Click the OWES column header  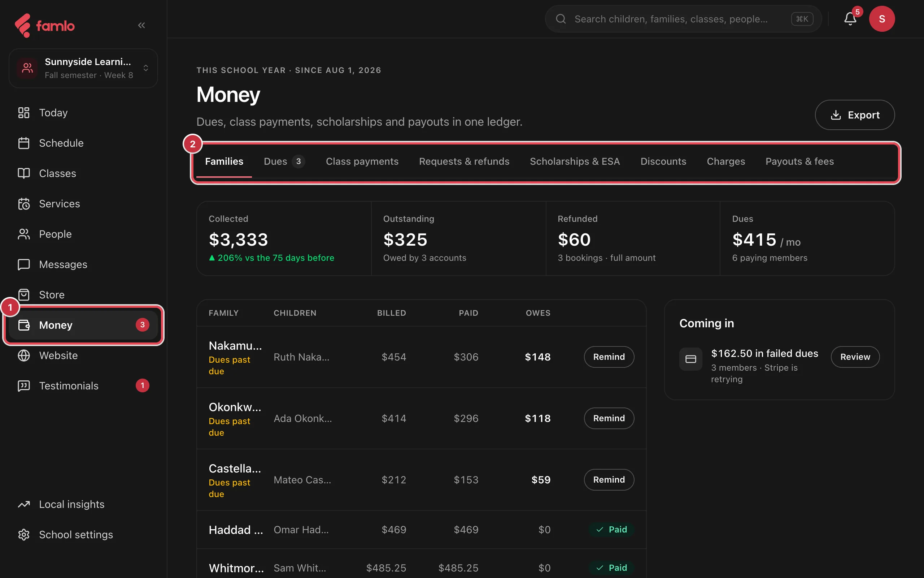click(538, 313)
